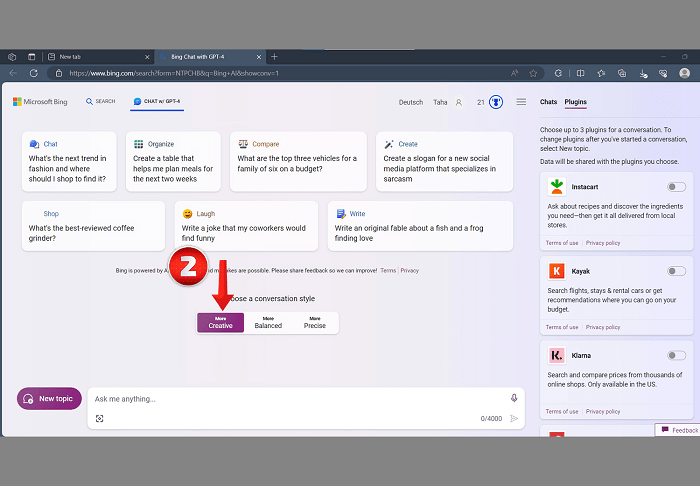Close the Bing Chat with GPT-4 tab
700x486 pixels.
point(258,57)
